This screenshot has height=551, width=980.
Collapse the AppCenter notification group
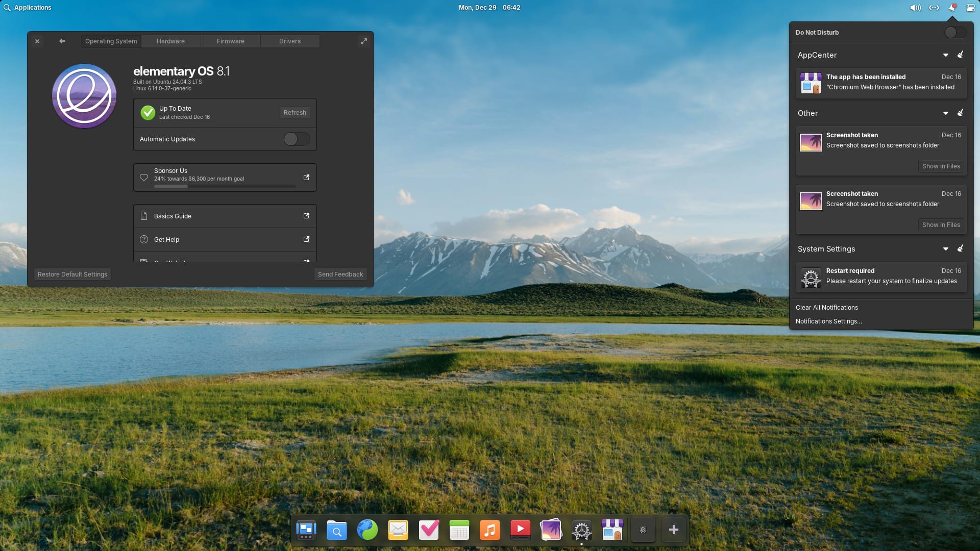[946, 55]
